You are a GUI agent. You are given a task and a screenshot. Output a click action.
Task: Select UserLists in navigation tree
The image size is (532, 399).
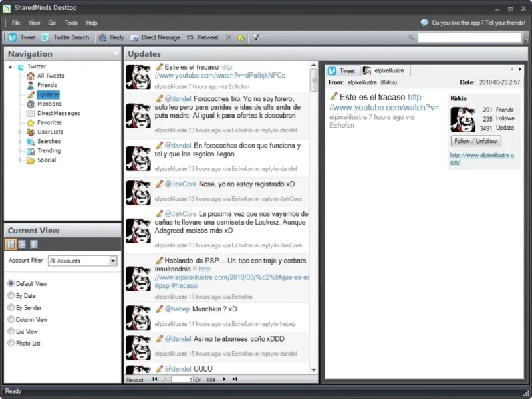click(x=51, y=132)
